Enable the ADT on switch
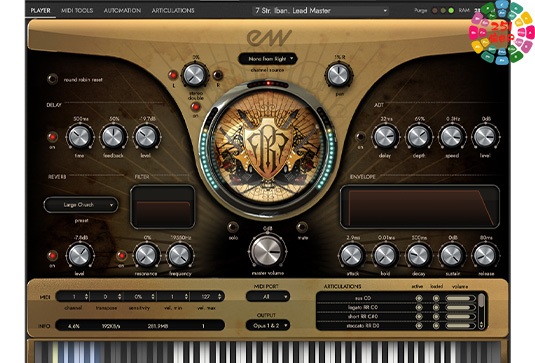This screenshot has height=363, width=535. pos(361,137)
